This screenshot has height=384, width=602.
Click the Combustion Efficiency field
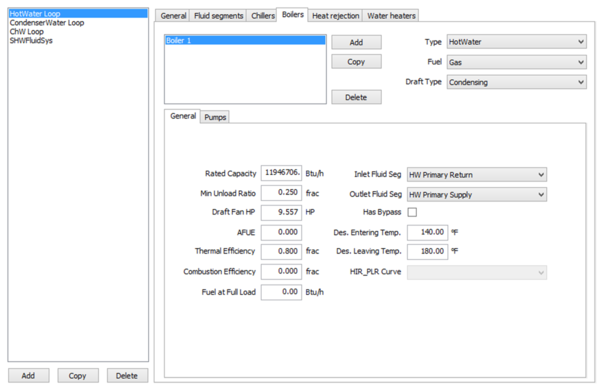(281, 271)
